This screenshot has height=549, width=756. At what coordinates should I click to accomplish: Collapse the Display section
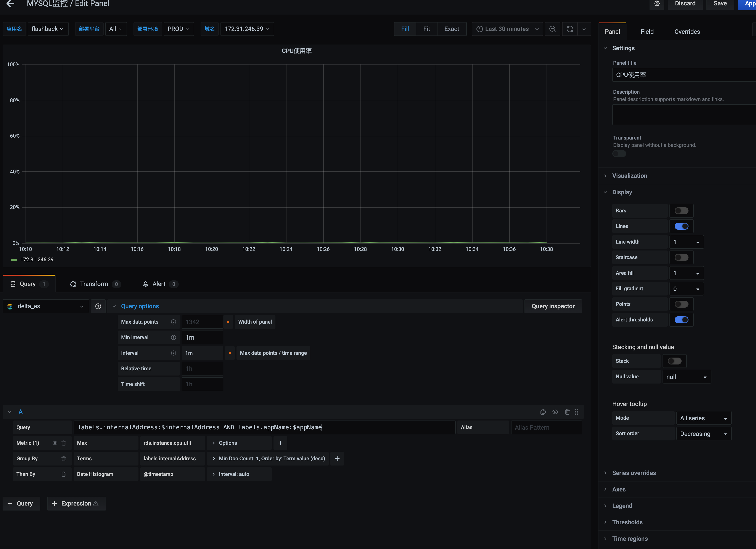(x=622, y=192)
